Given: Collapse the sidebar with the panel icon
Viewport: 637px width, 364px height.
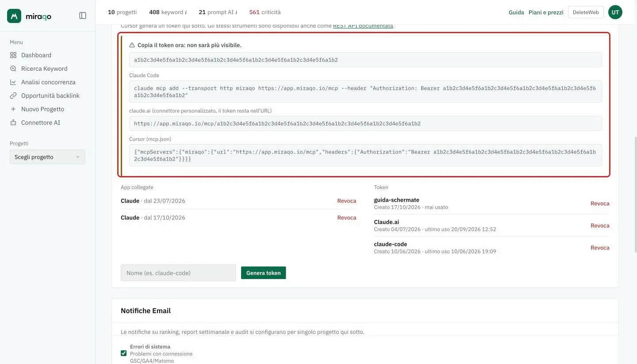Looking at the screenshot, I should click(83, 15).
